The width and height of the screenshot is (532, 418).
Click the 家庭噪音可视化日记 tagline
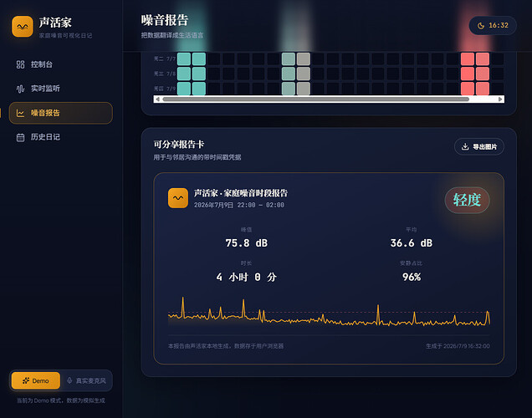click(65, 36)
